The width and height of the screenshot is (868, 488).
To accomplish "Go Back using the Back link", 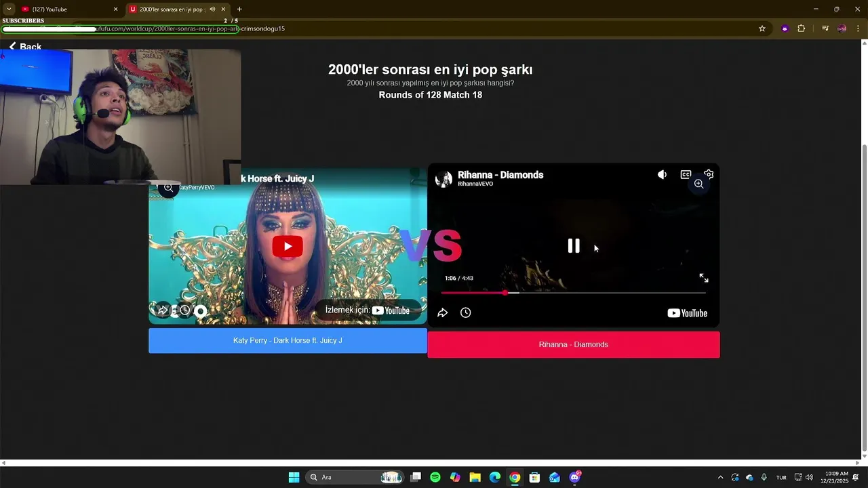I will tap(25, 46).
